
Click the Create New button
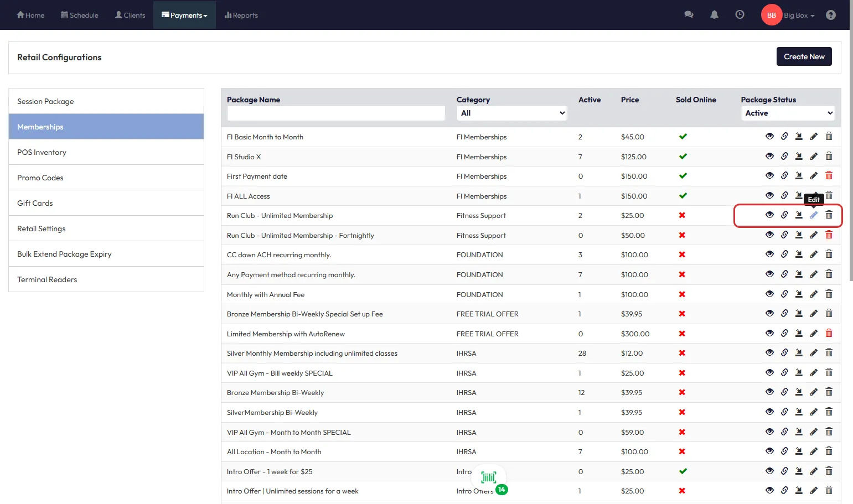click(804, 56)
